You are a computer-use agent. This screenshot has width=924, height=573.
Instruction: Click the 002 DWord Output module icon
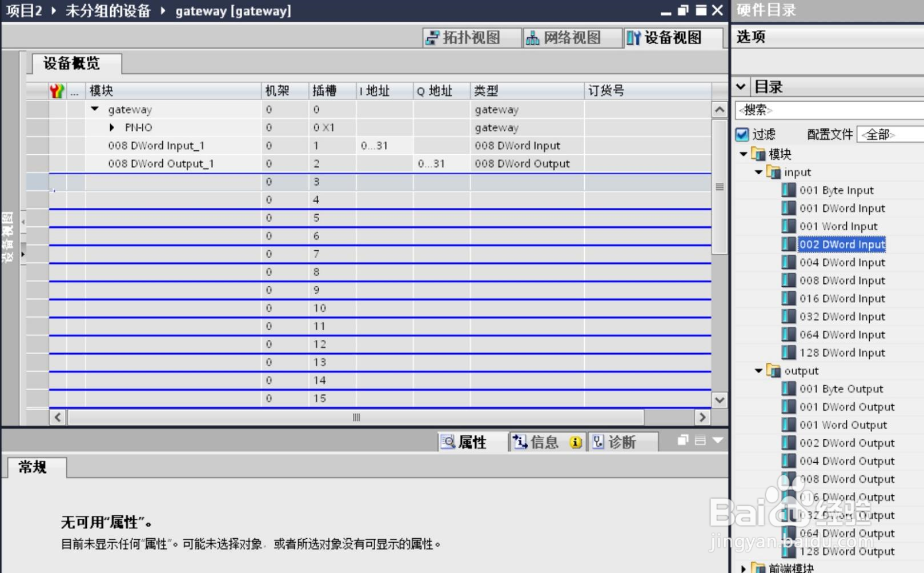click(789, 443)
